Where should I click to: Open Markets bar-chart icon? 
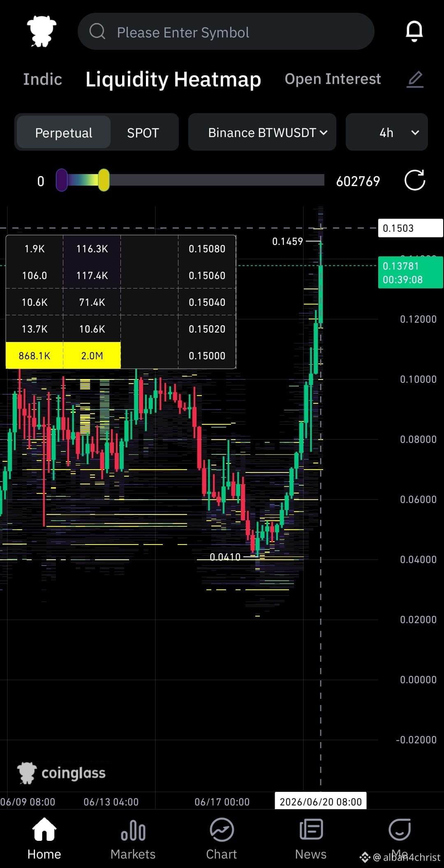(133, 831)
